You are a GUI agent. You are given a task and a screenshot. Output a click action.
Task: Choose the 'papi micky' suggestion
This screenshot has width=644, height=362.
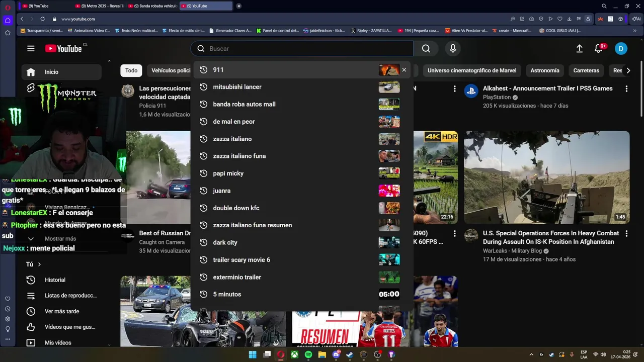pos(302,173)
